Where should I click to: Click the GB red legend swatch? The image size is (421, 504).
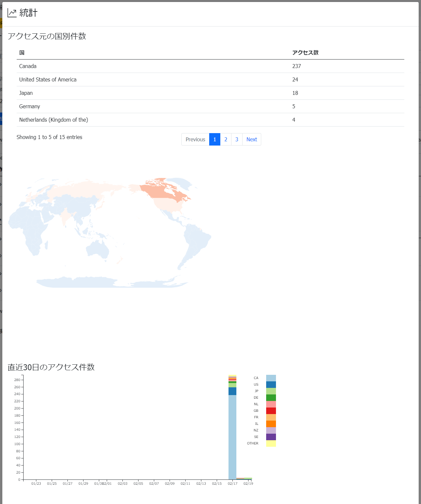[x=271, y=411]
